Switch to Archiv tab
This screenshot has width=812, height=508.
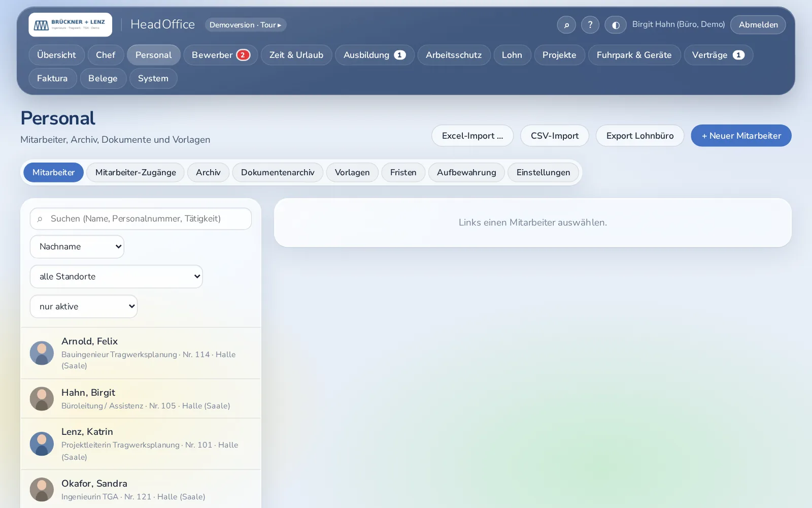pos(208,172)
